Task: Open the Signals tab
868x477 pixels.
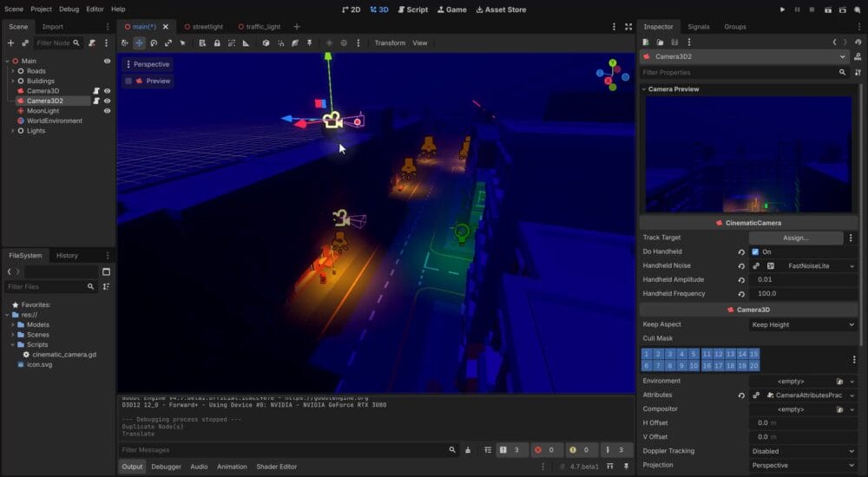Action: pos(699,27)
